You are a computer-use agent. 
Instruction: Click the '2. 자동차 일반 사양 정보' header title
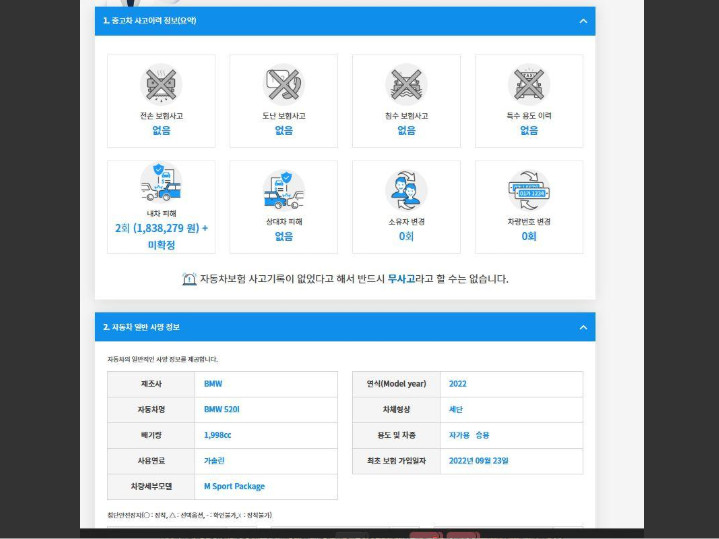141,327
